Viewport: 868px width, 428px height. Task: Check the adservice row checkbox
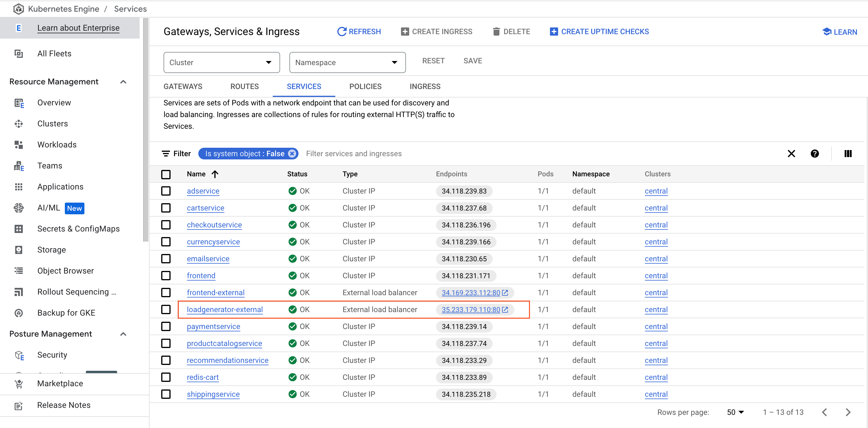pos(166,191)
